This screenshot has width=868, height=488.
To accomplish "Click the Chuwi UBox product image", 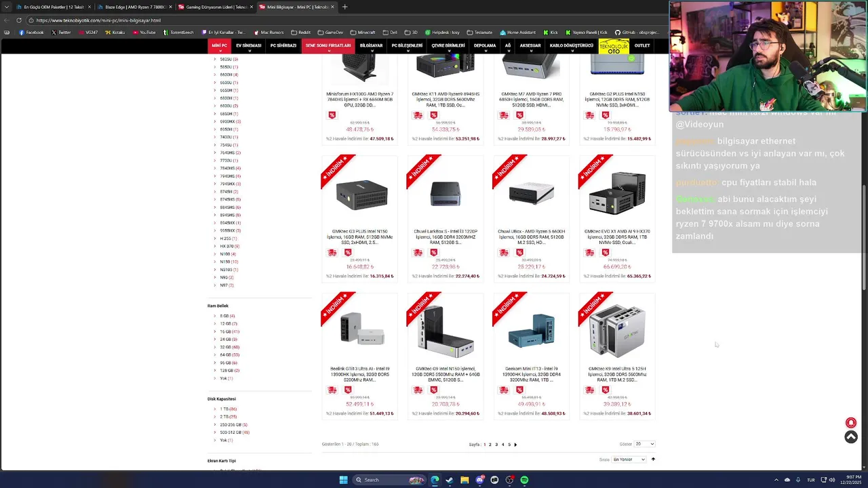I will click(532, 194).
